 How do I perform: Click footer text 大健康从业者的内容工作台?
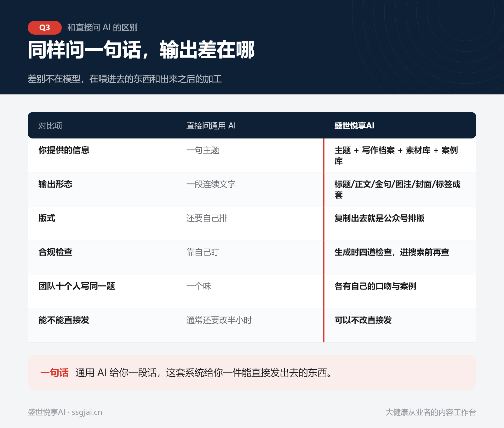tap(431, 412)
